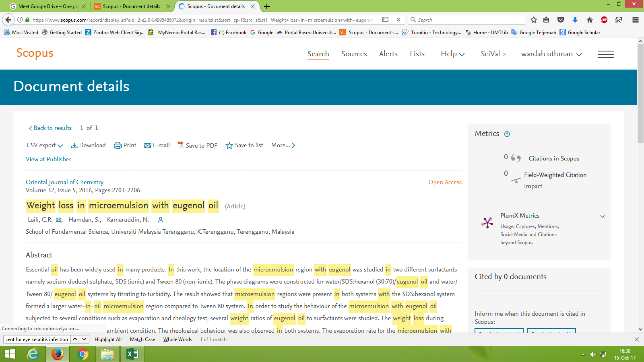Enable Whole Words in the find bar

point(178,339)
